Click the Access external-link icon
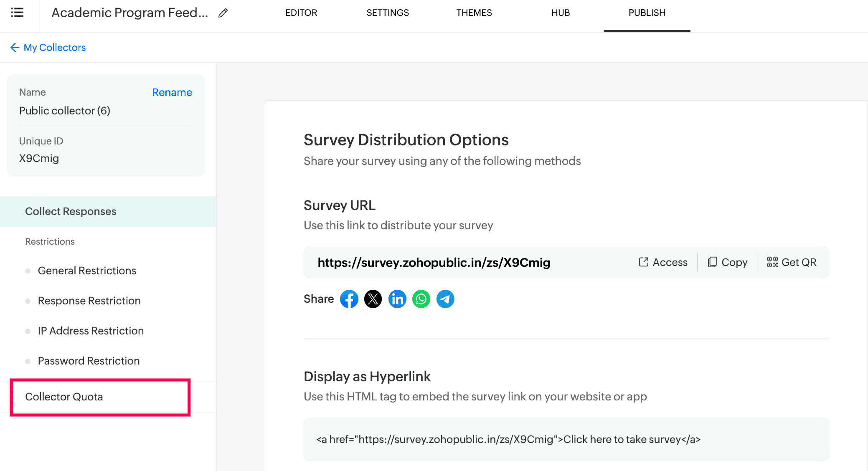 click(x=644, y=262)
